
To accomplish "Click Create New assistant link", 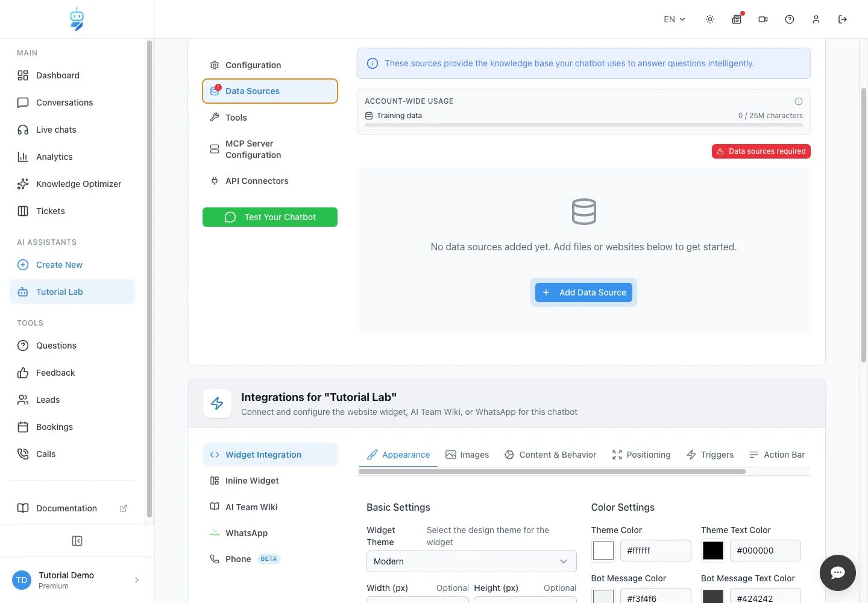I will [72, 265].
